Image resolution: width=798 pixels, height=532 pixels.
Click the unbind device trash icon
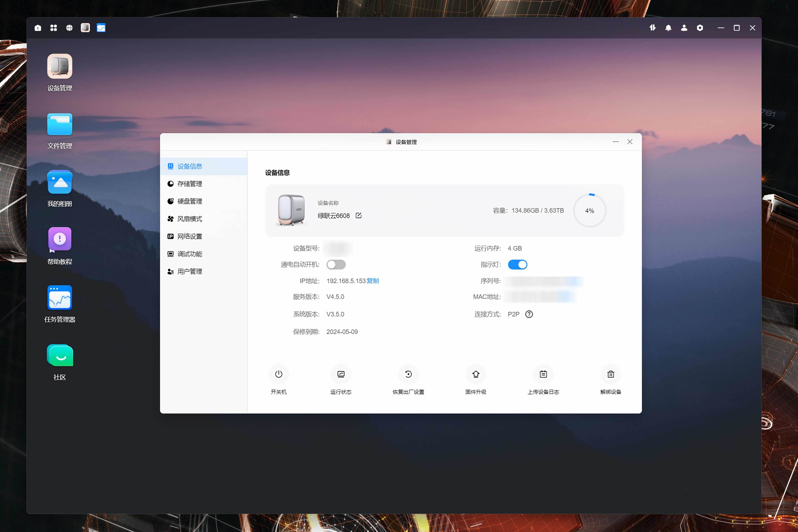(x=610, y=374)
